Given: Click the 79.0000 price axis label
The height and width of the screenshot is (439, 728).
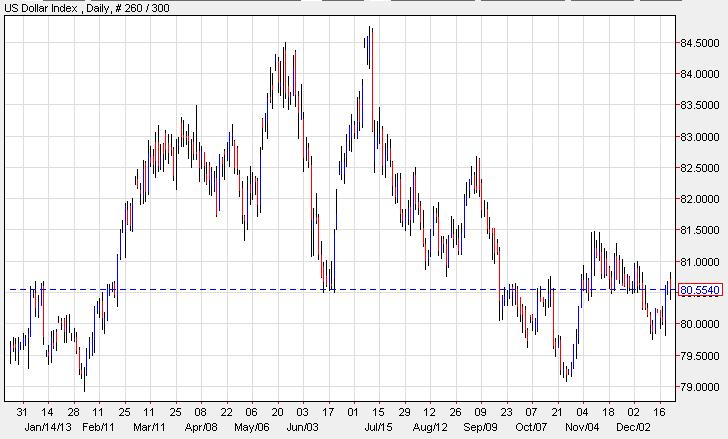Looking at the screenshot, I should point(700,387).
